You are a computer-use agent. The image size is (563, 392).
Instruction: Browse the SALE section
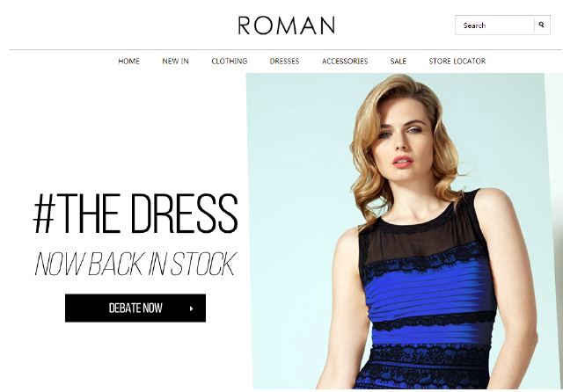pyautogui.click(x=398, y=61)
